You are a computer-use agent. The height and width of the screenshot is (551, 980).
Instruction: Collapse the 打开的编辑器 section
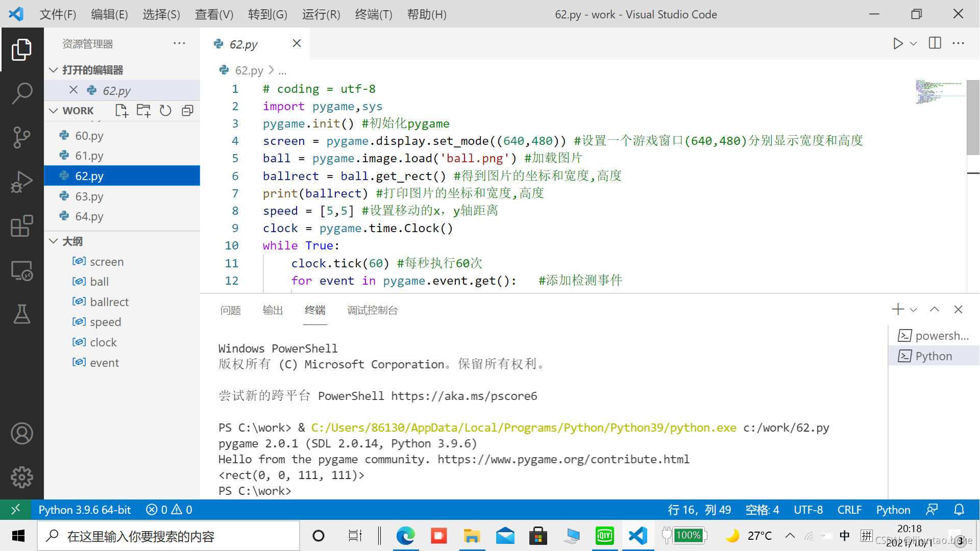click(54, 70)
